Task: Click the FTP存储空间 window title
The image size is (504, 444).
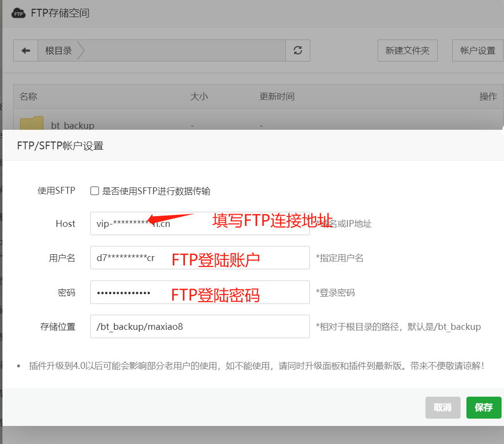Action: click(x=60, y=13)
